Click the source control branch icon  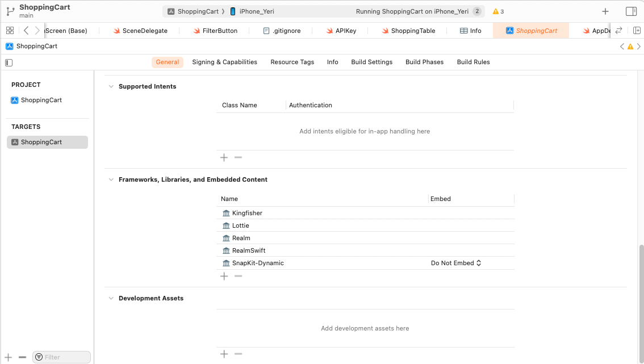pos(11,11)
